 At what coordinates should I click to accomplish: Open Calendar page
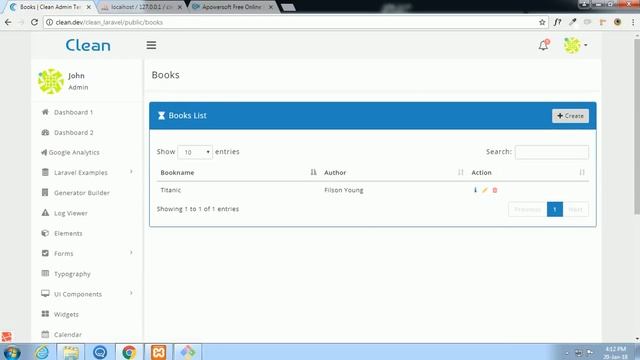coord(68,335)
